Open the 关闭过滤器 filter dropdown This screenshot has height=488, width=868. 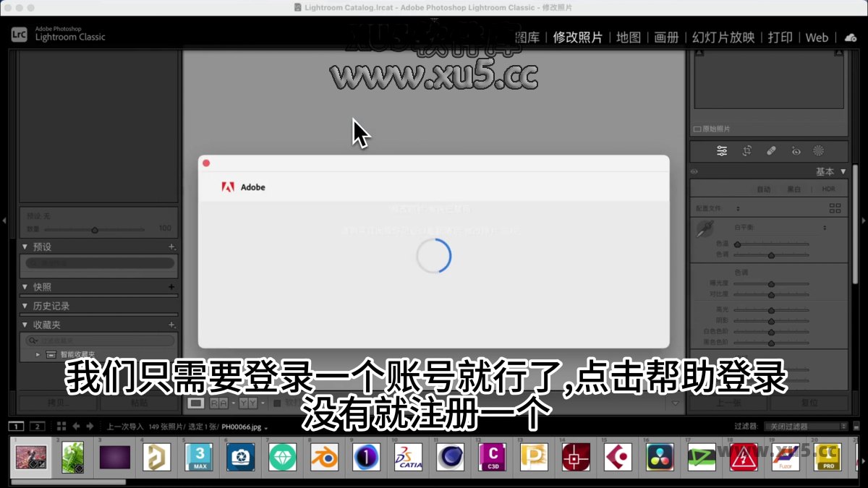tap(805, 425)
